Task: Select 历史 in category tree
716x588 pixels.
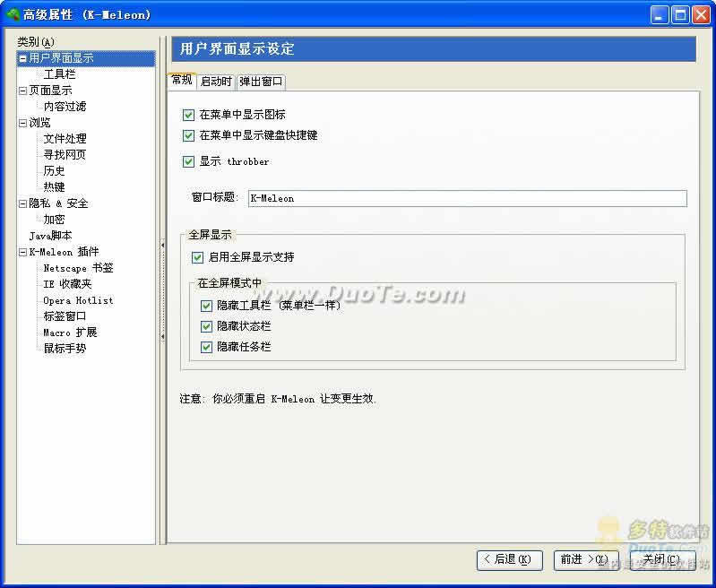Action: click(x=54, y=171)
